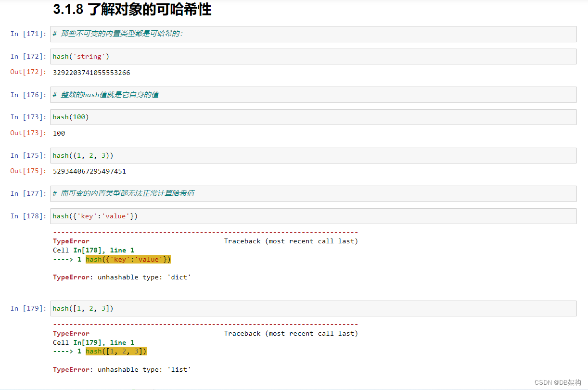This screenshot has width=588, height=390.
Task: Select the comment cell In [177]
Action: coord(313,193)
